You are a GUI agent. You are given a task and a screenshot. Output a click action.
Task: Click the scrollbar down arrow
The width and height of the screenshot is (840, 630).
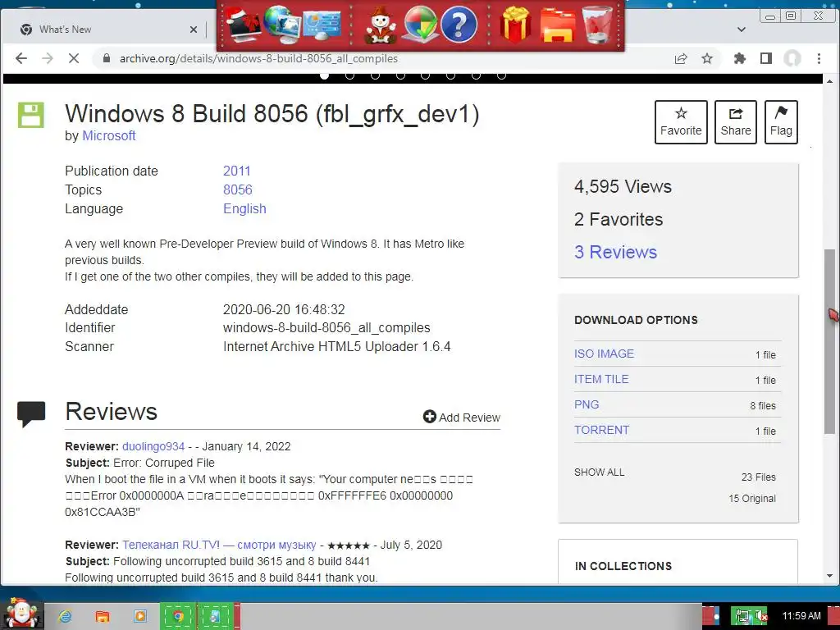(x=829, y=576)
